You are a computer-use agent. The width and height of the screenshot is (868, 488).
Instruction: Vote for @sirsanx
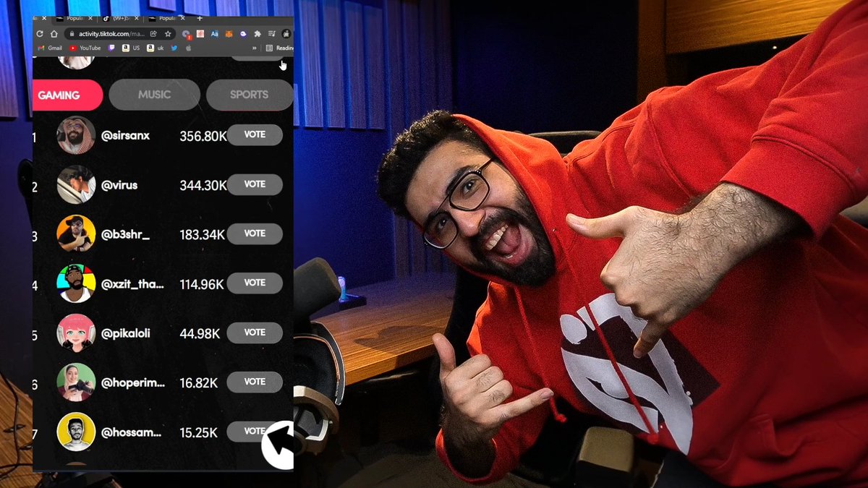255,134
